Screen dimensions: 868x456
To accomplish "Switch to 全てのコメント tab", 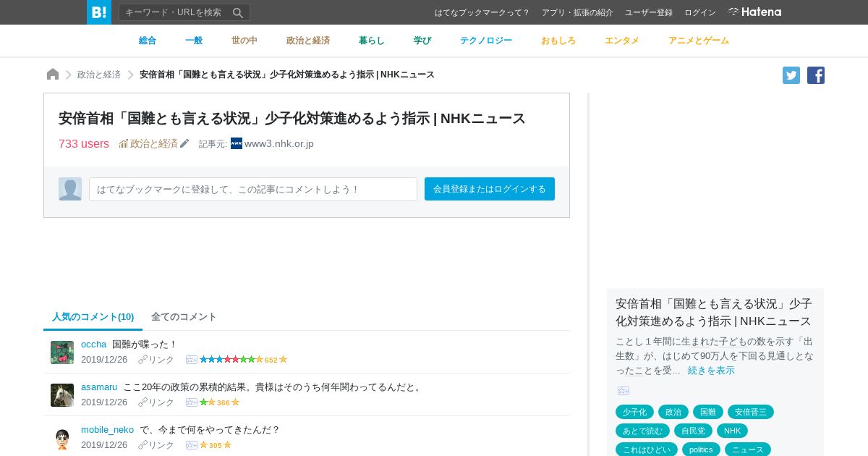I will coord(184,317).
